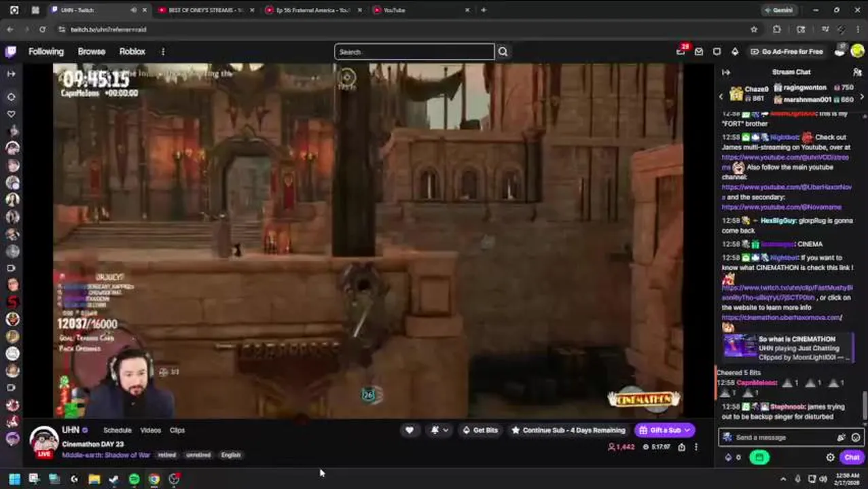Show previous gift leaderboard entry

coord(721,97)
